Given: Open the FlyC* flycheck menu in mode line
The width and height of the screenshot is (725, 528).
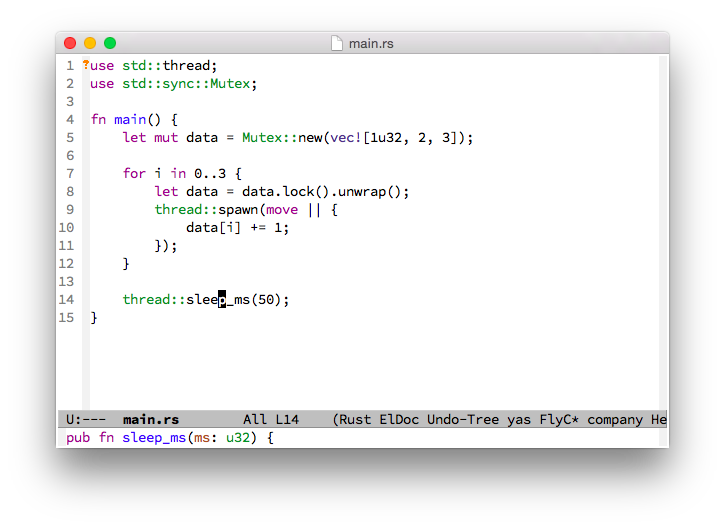Looking at the screenshot, I should click(559, 420).
